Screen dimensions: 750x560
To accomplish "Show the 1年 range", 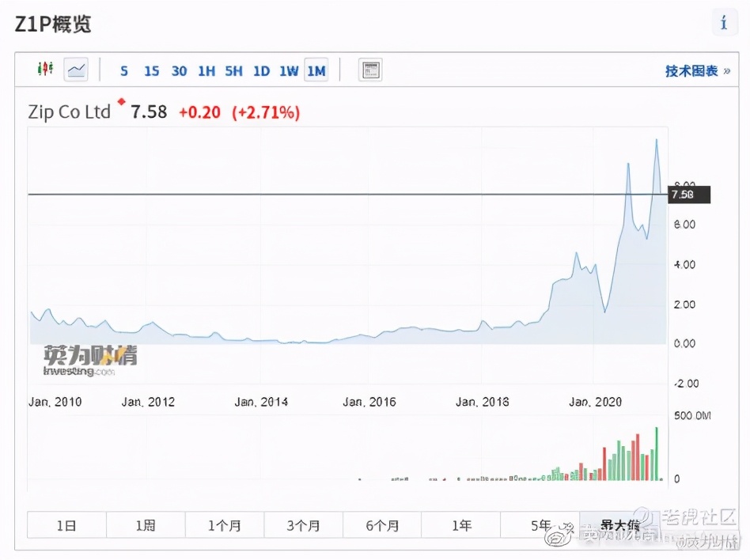I will coord(461,525).
